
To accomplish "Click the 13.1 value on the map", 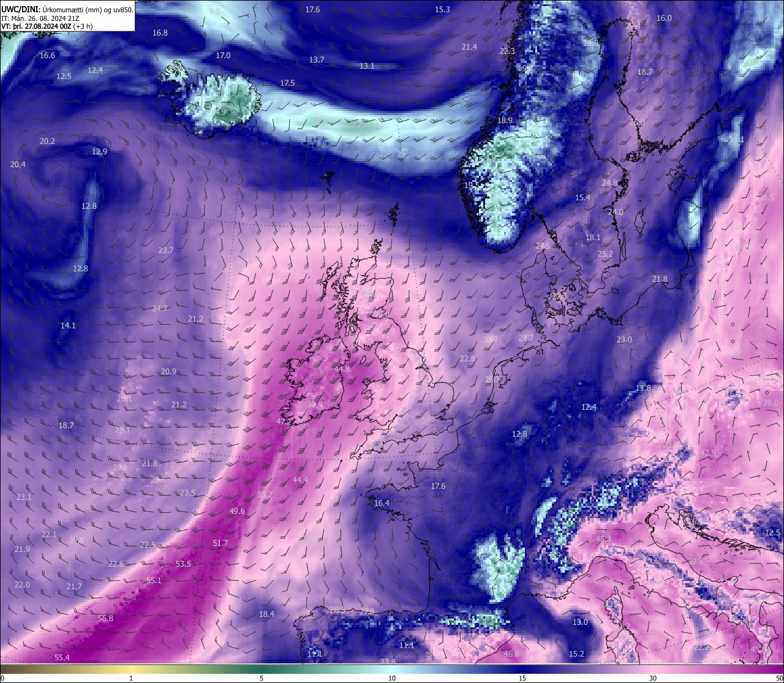I will pyautogui.click(x=367, y=66).
